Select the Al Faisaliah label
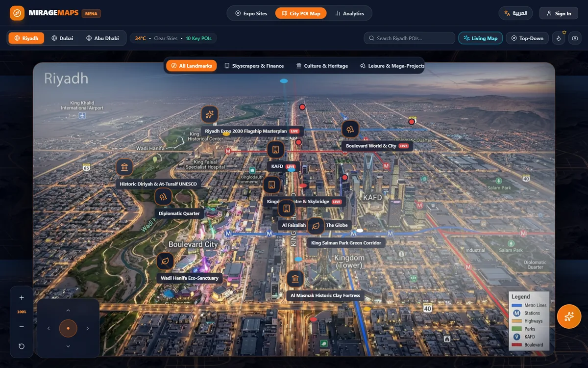 coord(294,225)
